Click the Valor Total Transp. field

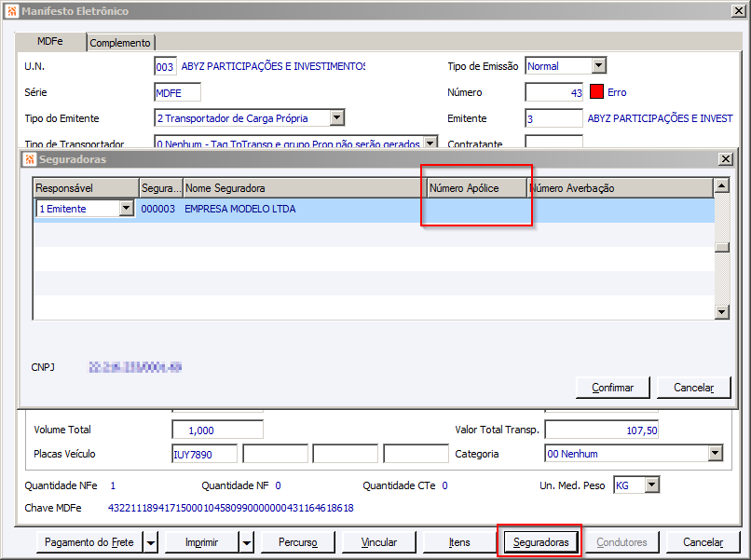602,430
